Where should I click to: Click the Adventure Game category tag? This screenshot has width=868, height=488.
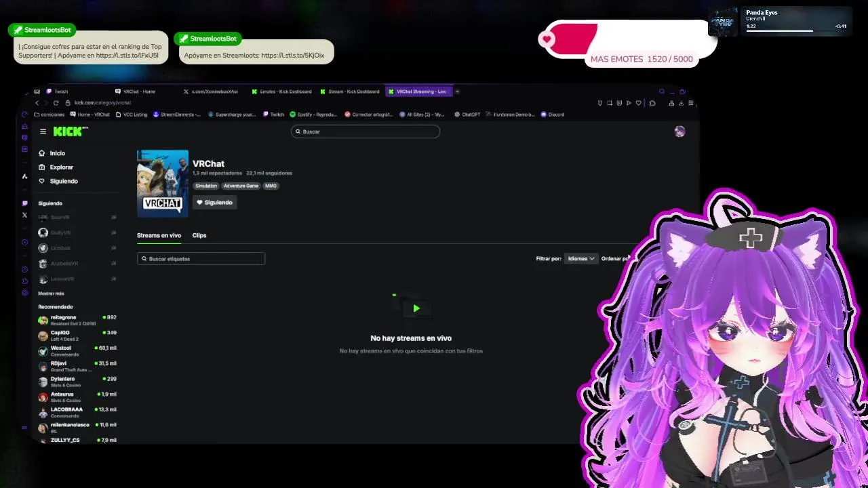(x=241, y=186)
